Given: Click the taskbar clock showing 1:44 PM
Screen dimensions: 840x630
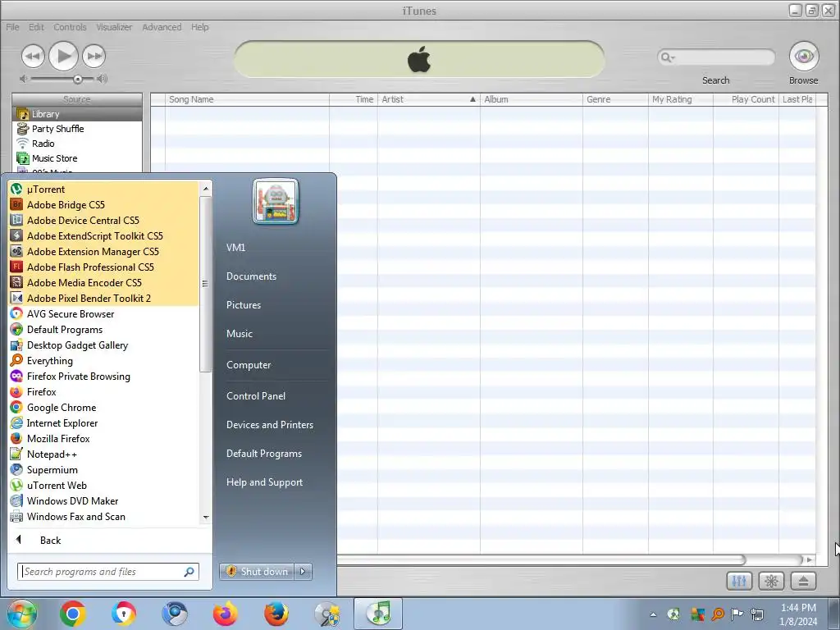Looking at the screenshot, I should [x=798, y=614].
